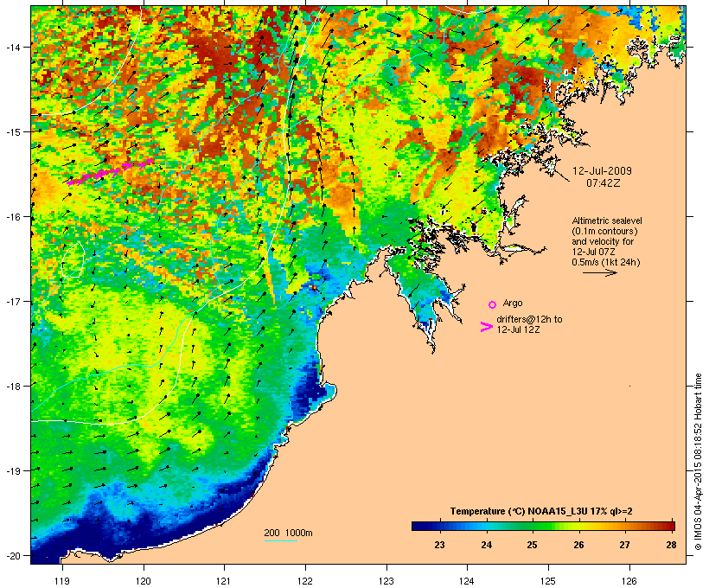Click the dark blue end of the temperature colorbar
The image size is (709, 588).
(420, 526)
